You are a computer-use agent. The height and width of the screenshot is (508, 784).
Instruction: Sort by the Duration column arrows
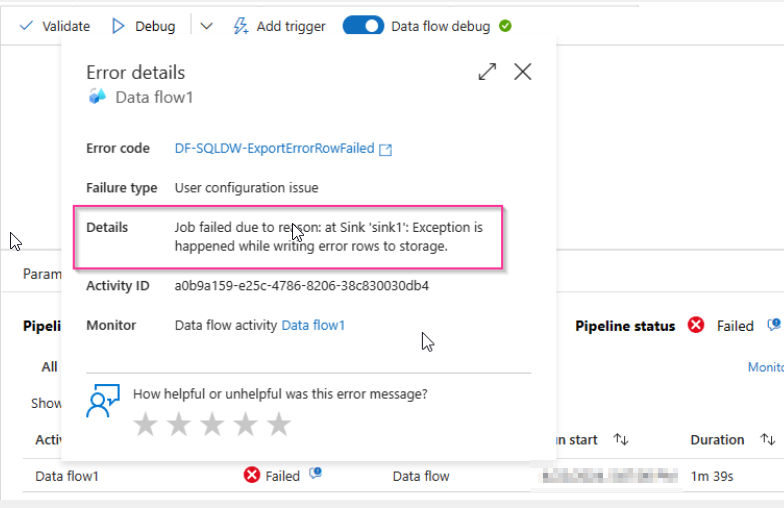click(x=768, y=440)
